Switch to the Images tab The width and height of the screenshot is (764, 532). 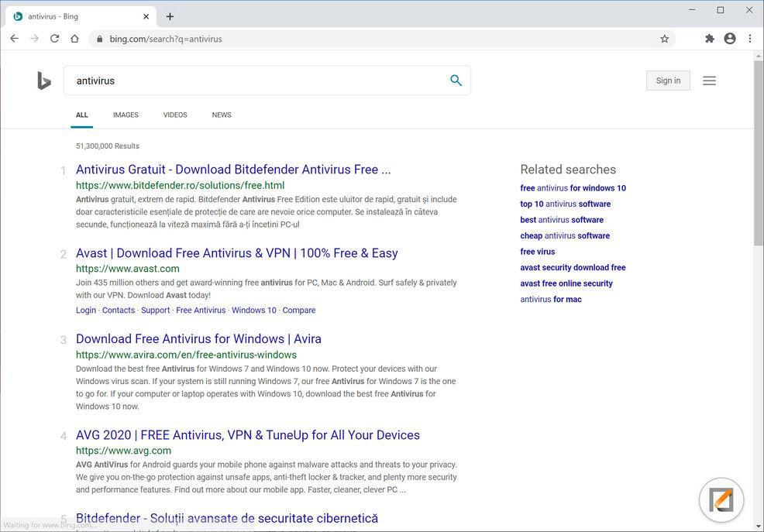[x=126, y=115]
